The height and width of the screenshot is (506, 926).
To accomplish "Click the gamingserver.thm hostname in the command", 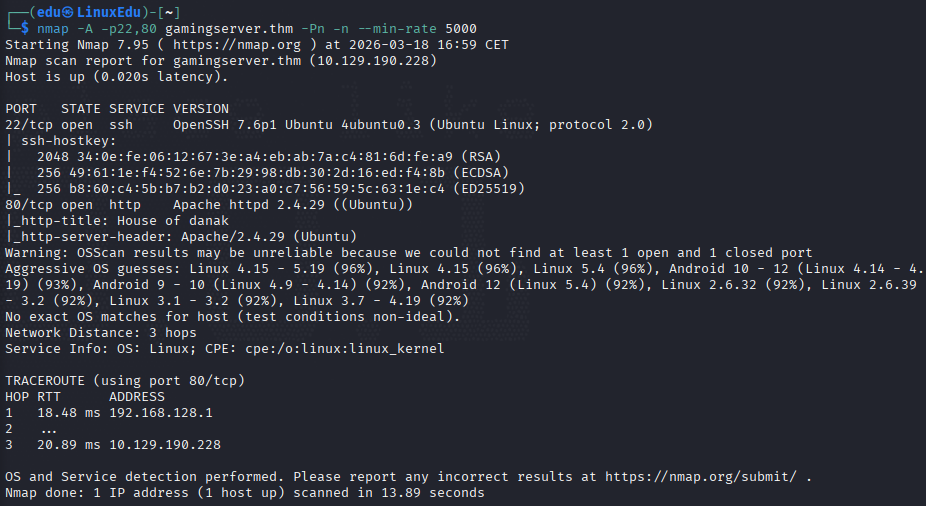I will (229, 28).
